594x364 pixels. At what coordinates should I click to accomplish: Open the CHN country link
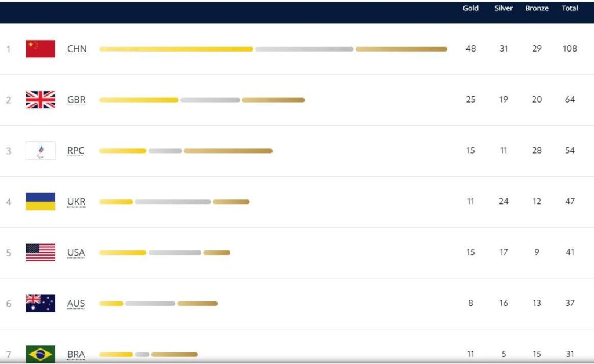(x=77, y=49)
